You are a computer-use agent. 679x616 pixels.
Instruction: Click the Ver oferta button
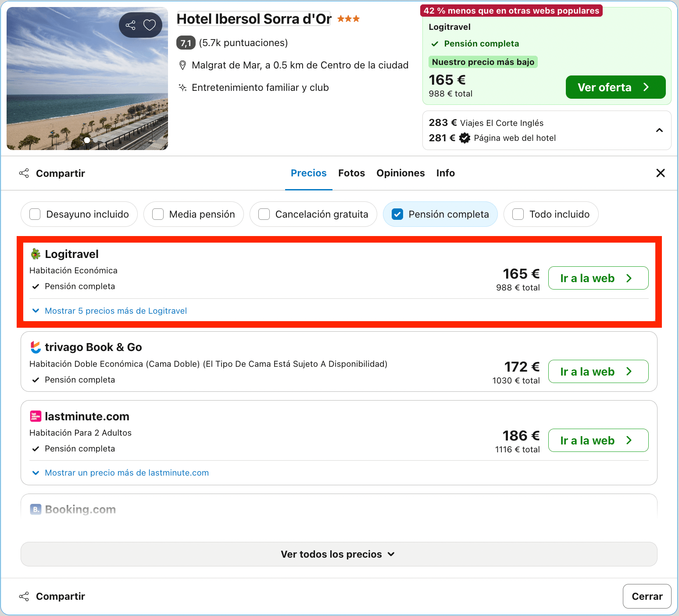615,87
